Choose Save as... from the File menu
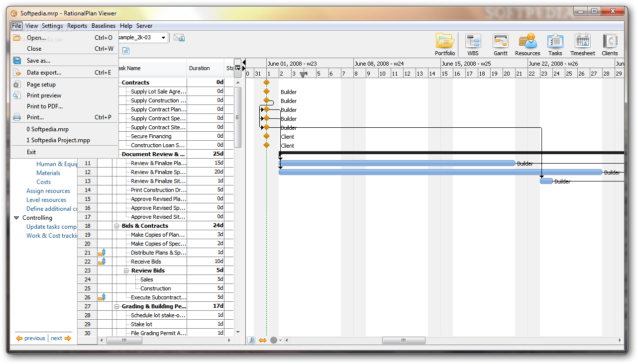Viewport: 638px width, 364px height. pos(64,61)
